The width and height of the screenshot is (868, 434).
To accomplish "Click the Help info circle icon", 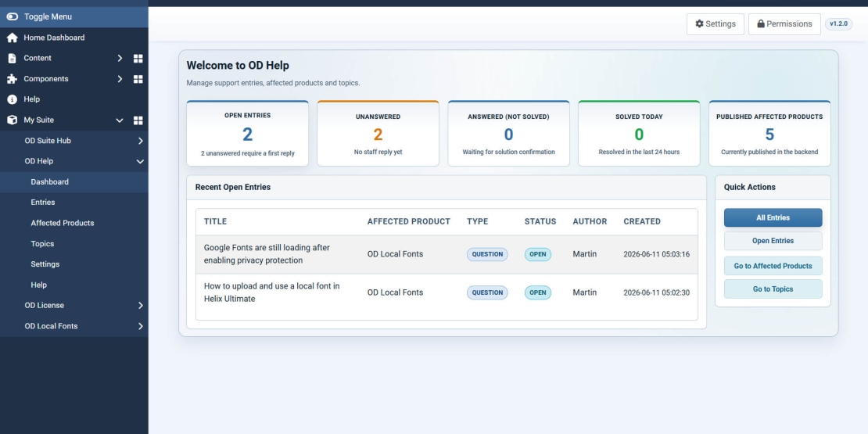I will (x=13, y=99).
